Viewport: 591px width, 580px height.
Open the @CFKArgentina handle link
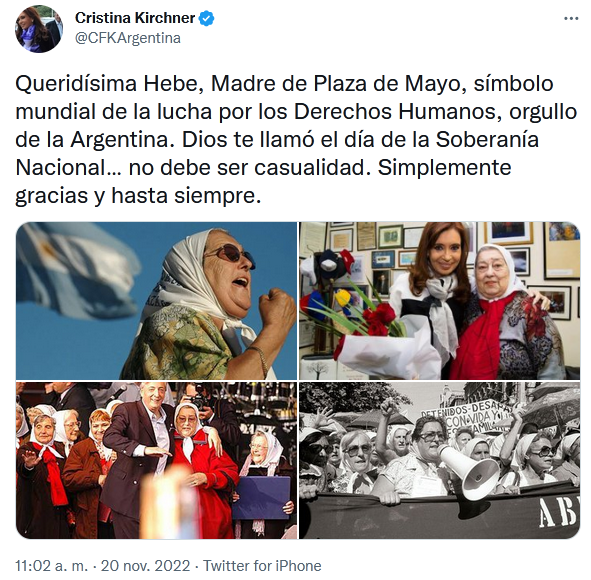(x=128, y=38)
